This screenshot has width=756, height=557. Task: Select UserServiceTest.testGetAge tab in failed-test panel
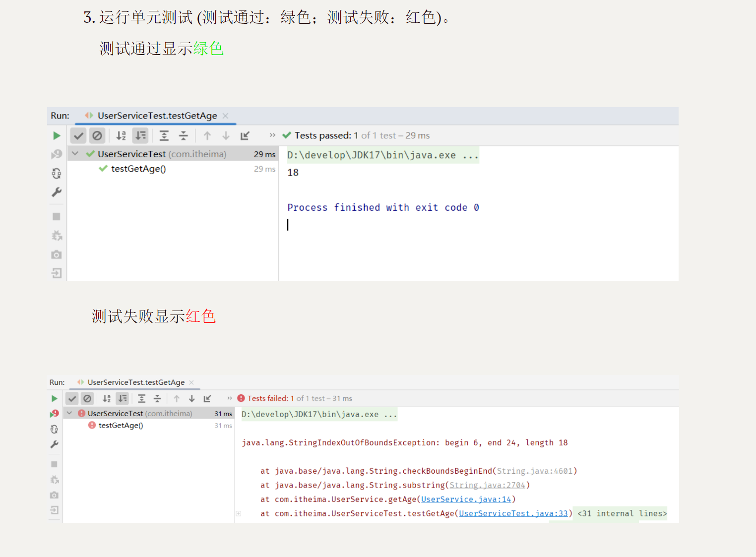pyautogui.click(x=136, y=382)
